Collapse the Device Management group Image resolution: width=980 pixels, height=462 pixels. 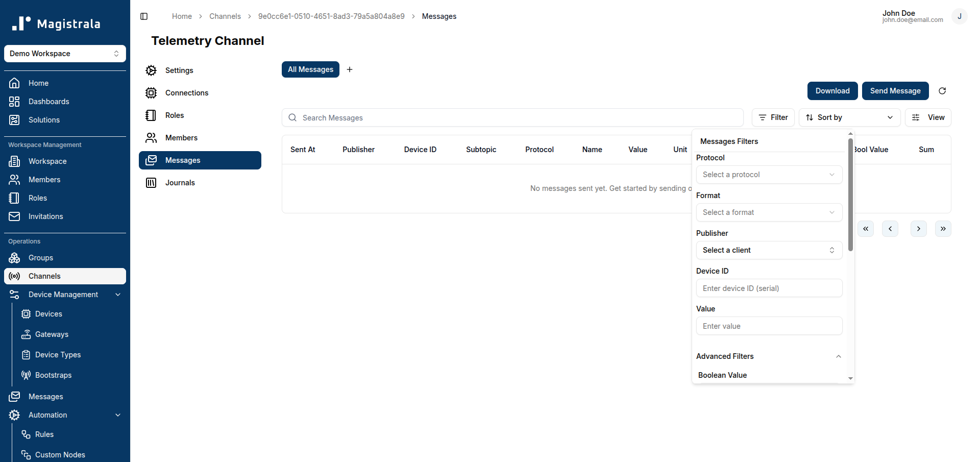(x=65, y=295)
